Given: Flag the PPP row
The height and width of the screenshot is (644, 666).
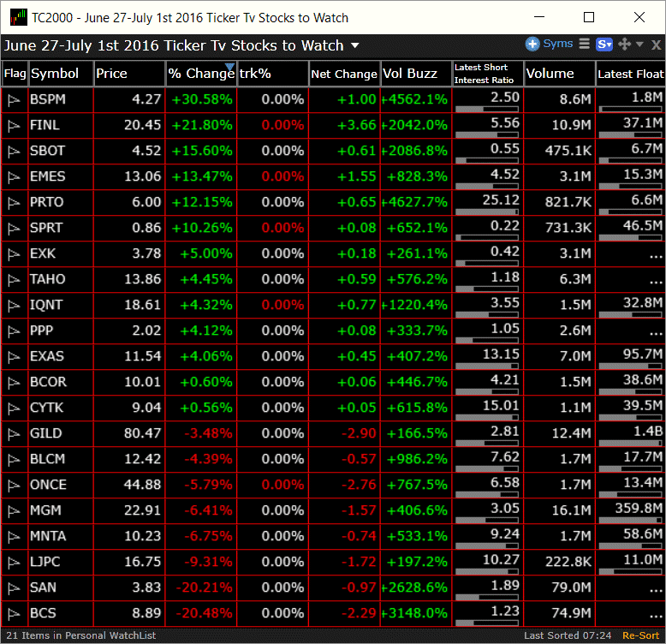Looking at the screenshot, I should coord(14,331).
